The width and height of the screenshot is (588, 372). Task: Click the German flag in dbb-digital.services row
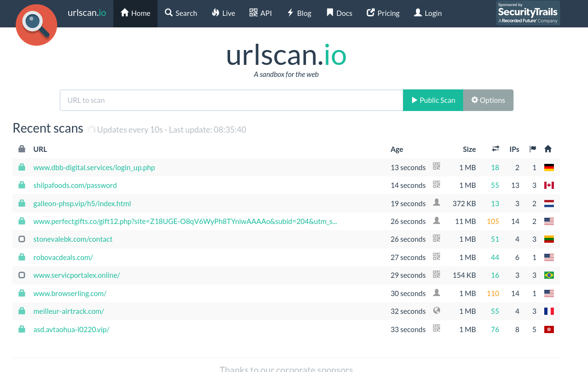[549, 168]
